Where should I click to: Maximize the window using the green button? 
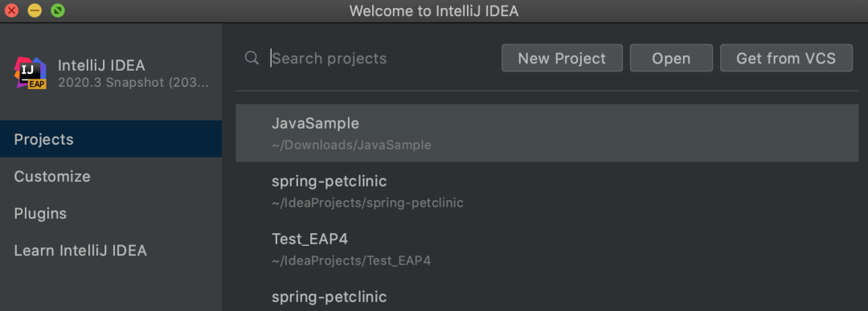click(58, 10)
